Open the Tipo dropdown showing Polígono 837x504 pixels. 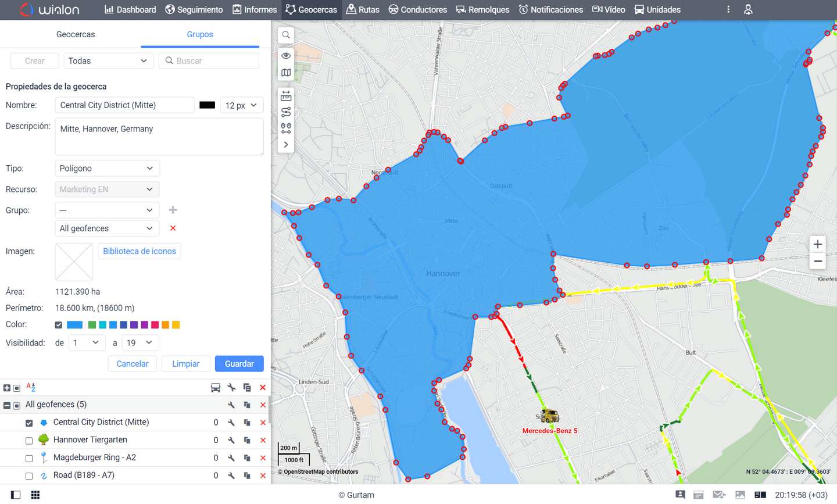click(107, 168)
